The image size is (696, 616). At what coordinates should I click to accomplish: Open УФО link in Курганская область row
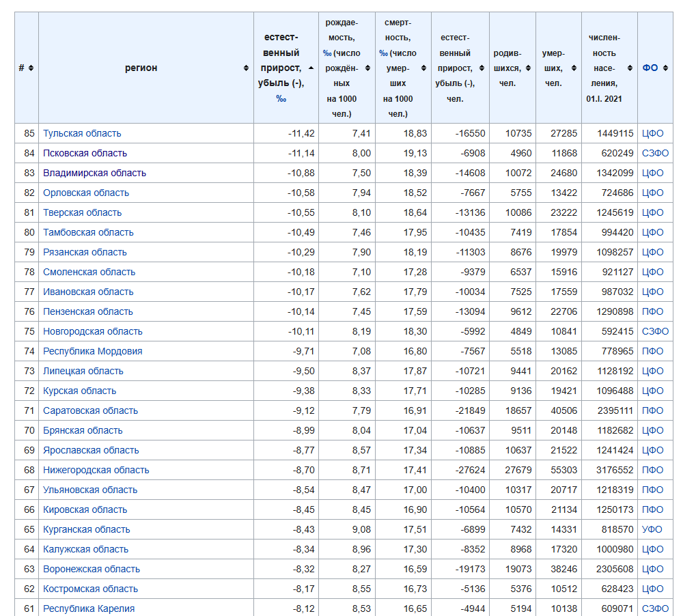pyautogui.click(x=652, y=529)
